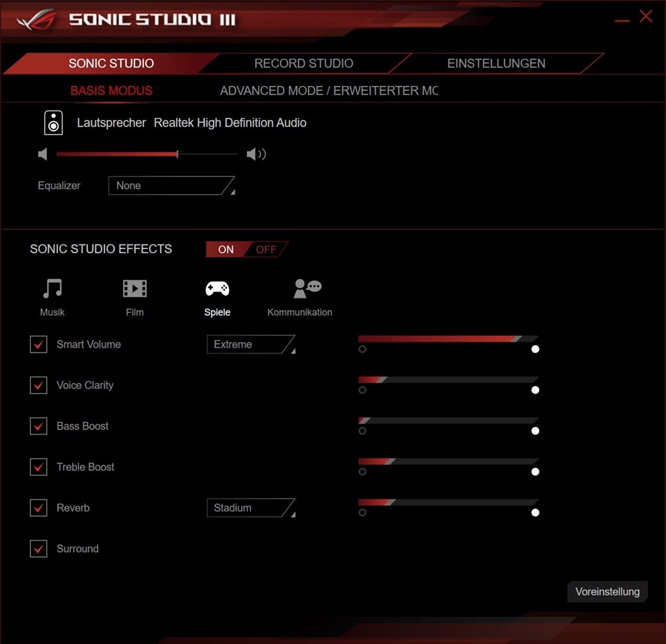Open the Equalizer None dropdown
This screenshot has width=666, height=644.
coord(172,186)
